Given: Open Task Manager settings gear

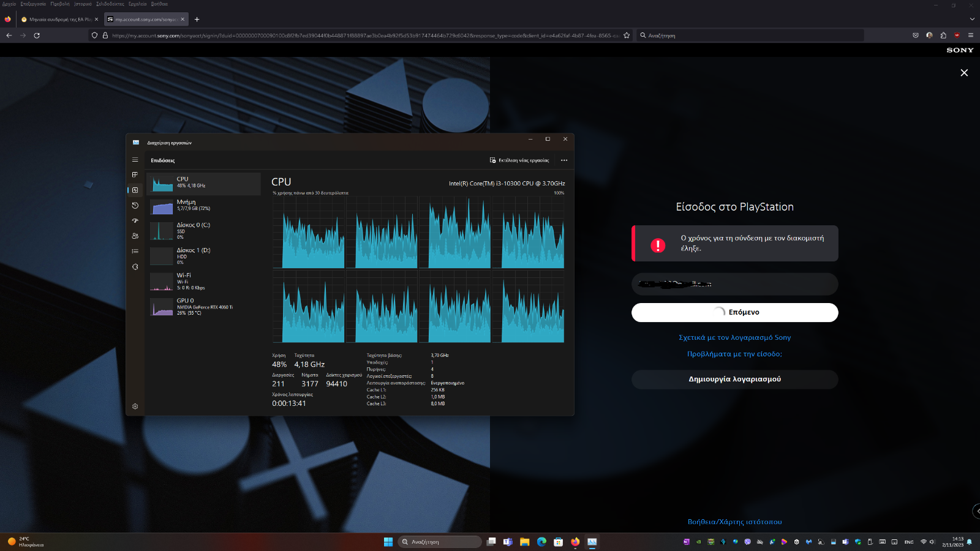Looking at the screenshot, I should [x=135, y=407].
